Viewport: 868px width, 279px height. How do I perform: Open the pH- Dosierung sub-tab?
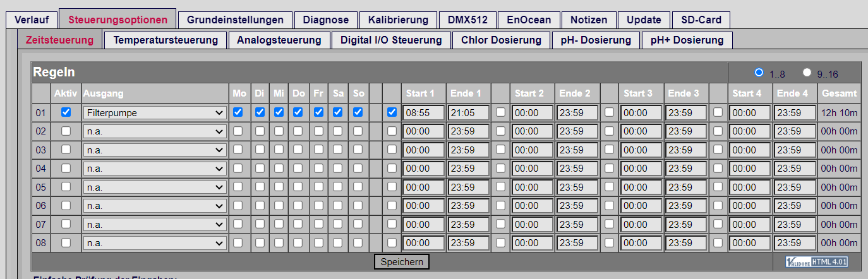pyautogui.click(x=596, y=40)
